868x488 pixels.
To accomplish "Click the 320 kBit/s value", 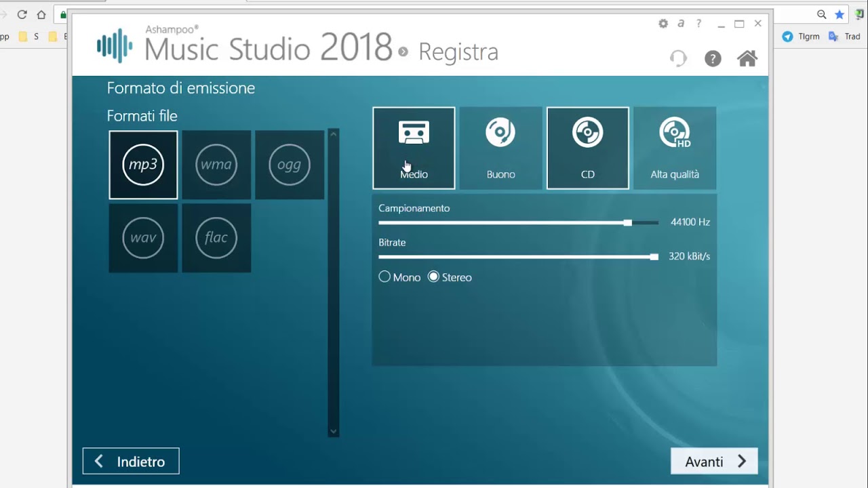I will (x=690, y=256).
